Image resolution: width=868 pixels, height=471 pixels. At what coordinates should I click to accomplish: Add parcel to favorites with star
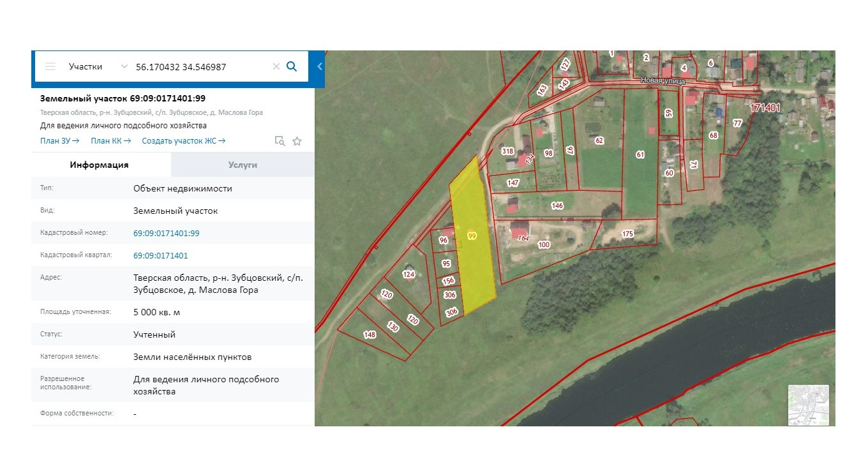click(297, 141)
